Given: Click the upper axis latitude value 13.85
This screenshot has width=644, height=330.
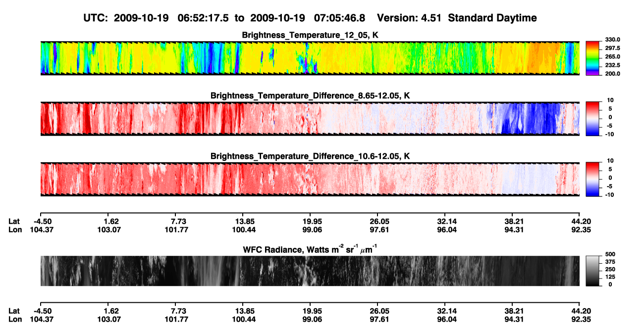Looking at the screenshot, I should coord(243,222).
